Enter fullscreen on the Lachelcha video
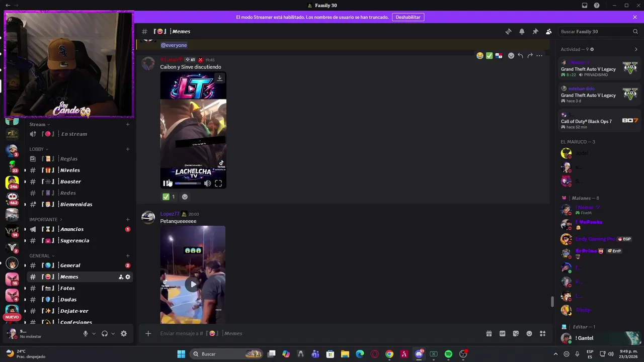Viewport: 644px width, 362px height. point(218,184)
